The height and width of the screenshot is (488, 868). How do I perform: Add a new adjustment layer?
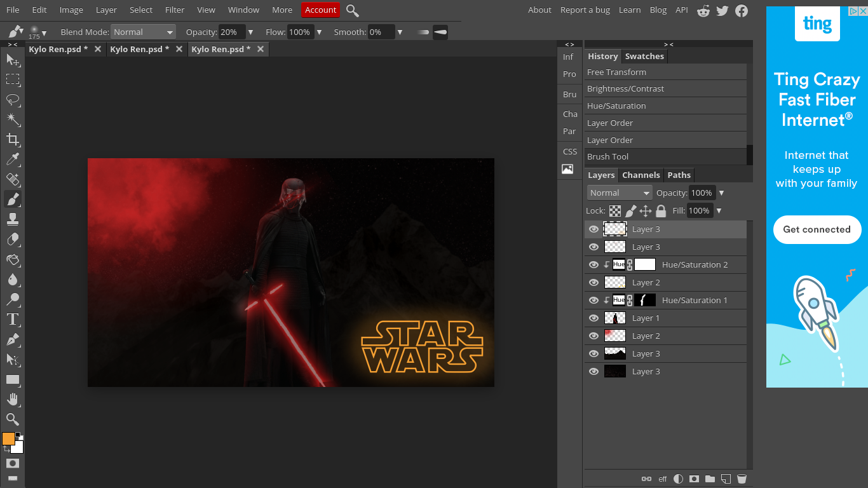point(679,479)
